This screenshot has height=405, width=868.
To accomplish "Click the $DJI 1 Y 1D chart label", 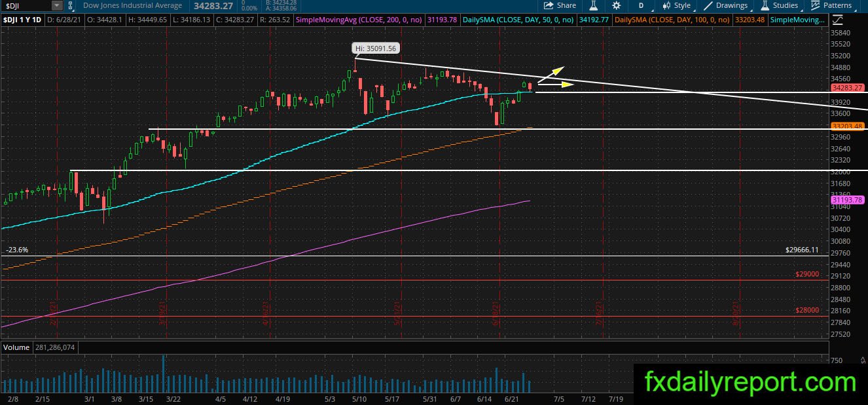I will [22, 20].
